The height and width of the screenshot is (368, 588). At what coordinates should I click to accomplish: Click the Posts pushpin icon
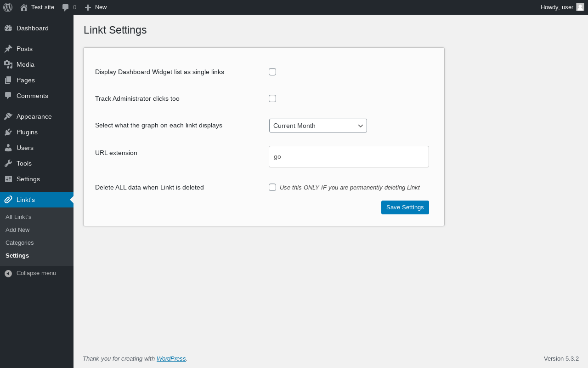(8, 49)
